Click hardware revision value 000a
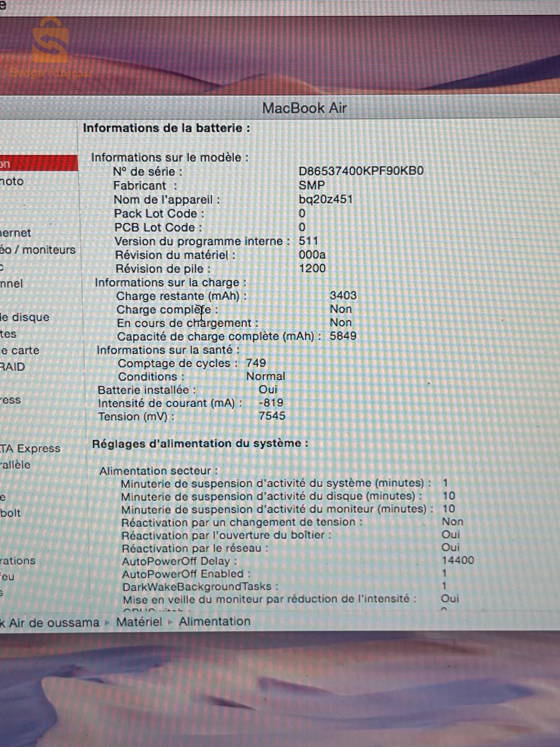The image size is (560, 747). 312,254
